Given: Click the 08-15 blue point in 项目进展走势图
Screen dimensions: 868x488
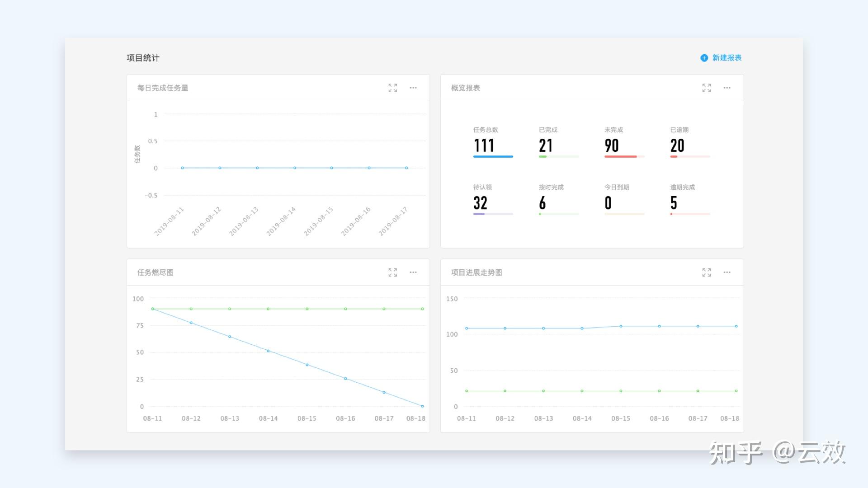Looking at the screenshot, I should click(621, 326).
